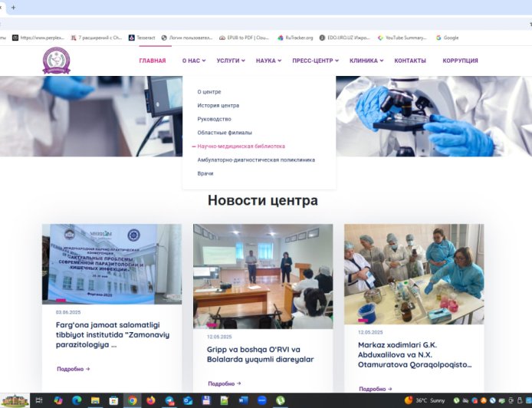This screenshot has height=408, width=532.
Task: Expand the УСЛУГИ dropdown menu
Action: tap(231, 61)
